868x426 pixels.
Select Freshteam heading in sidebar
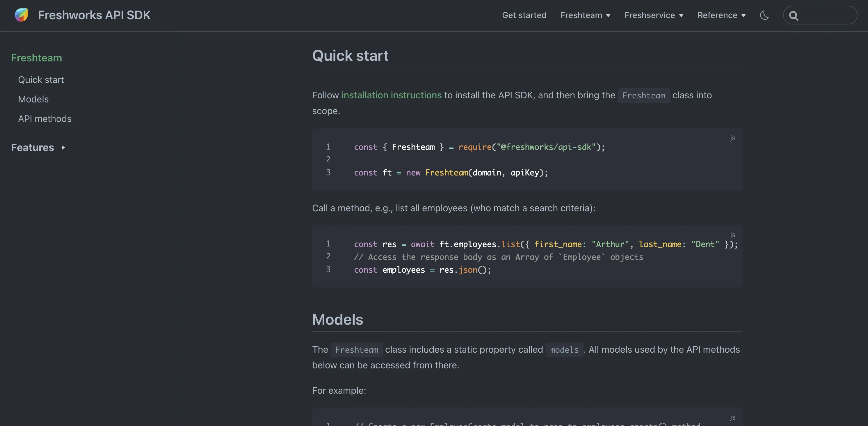[x=36, y=58]
